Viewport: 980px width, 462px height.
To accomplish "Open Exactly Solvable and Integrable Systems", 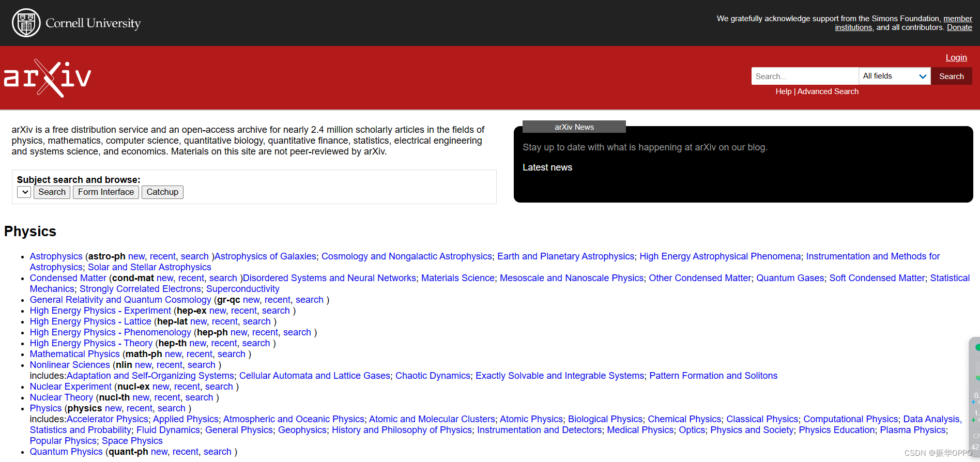I will [x=560, y=376].
